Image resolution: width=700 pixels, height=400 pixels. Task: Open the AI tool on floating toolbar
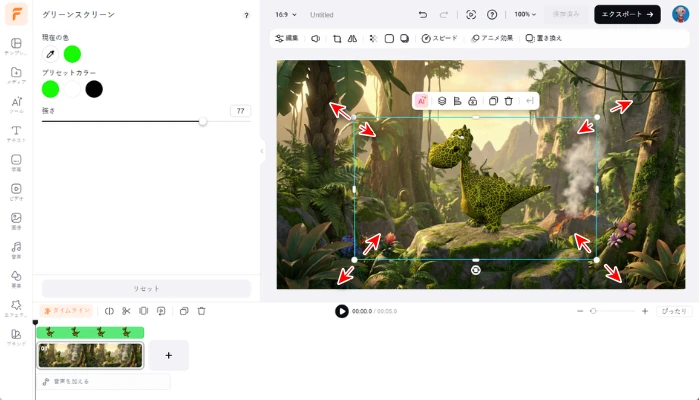coord(422,101)
